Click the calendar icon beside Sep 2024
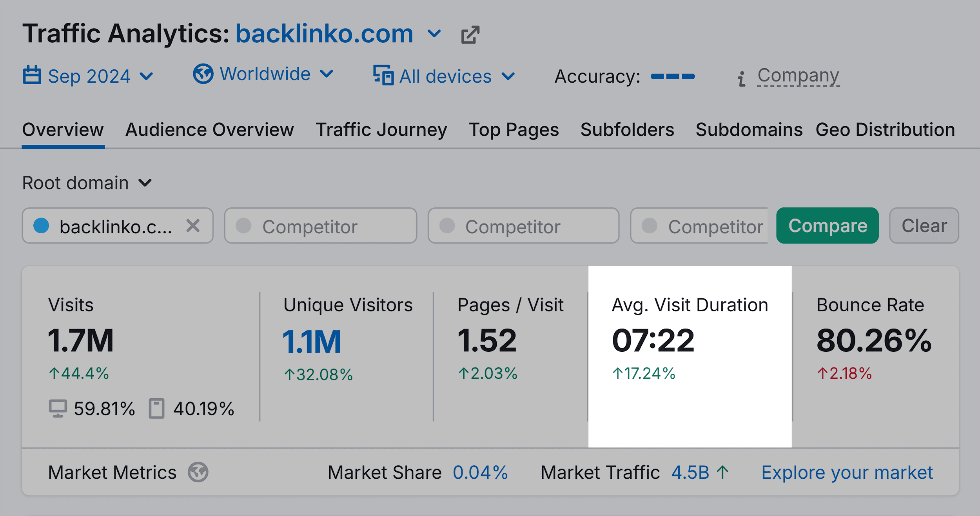The width and height of the screenshot is (980, 516). tap(32, 75)
